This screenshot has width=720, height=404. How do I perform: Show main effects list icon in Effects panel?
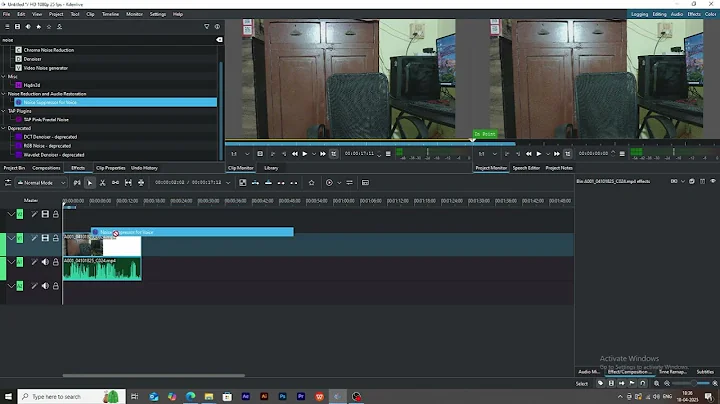(x=7, y=27)
